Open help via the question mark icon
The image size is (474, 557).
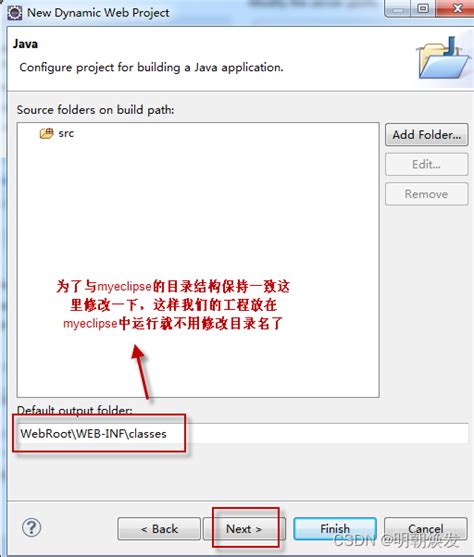coord(32,528)
